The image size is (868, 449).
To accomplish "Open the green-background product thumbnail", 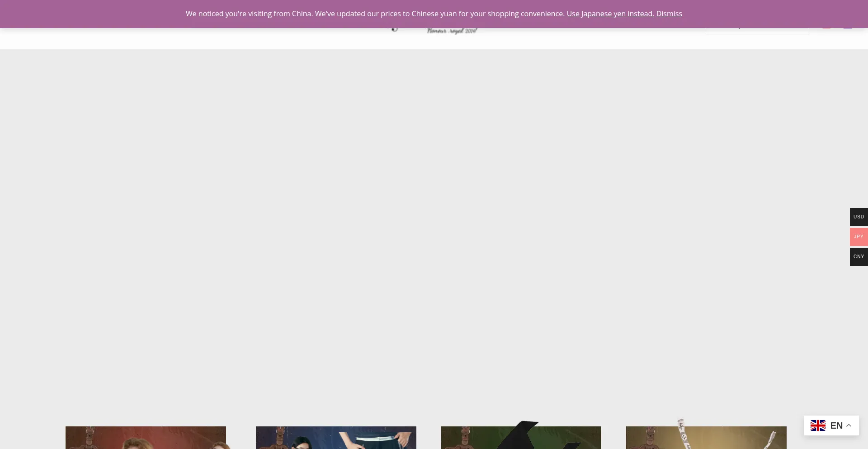I will (521, 438).
